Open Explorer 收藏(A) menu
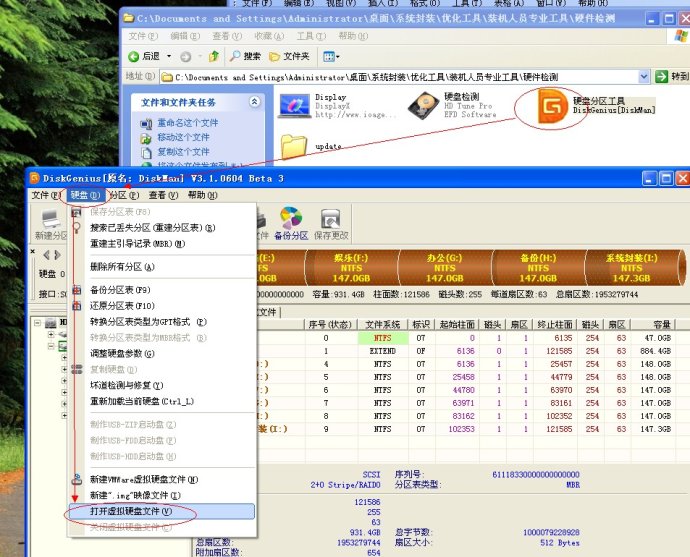 (269, 36)
